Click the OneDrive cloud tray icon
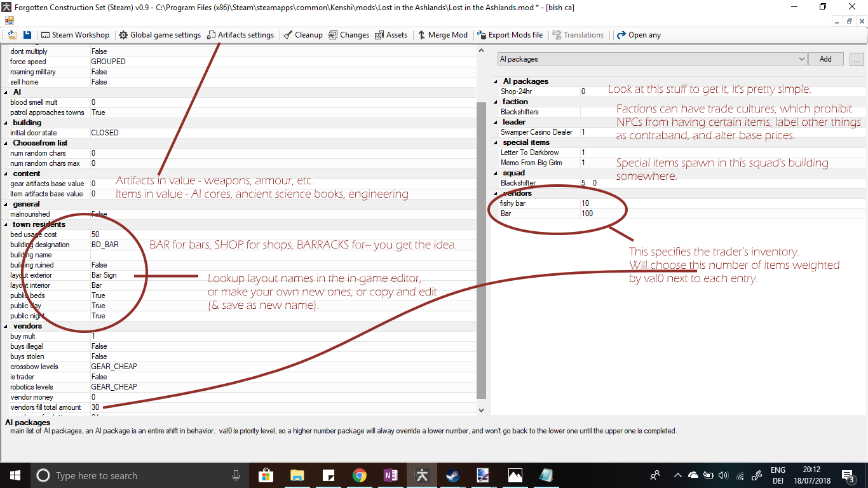This screenshot has width=868, height=488. 693,475
